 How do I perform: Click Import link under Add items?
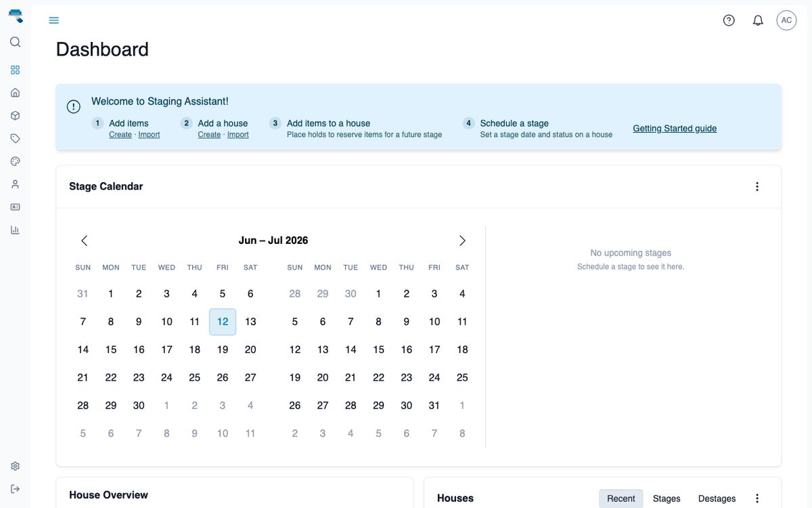point(149,135)
